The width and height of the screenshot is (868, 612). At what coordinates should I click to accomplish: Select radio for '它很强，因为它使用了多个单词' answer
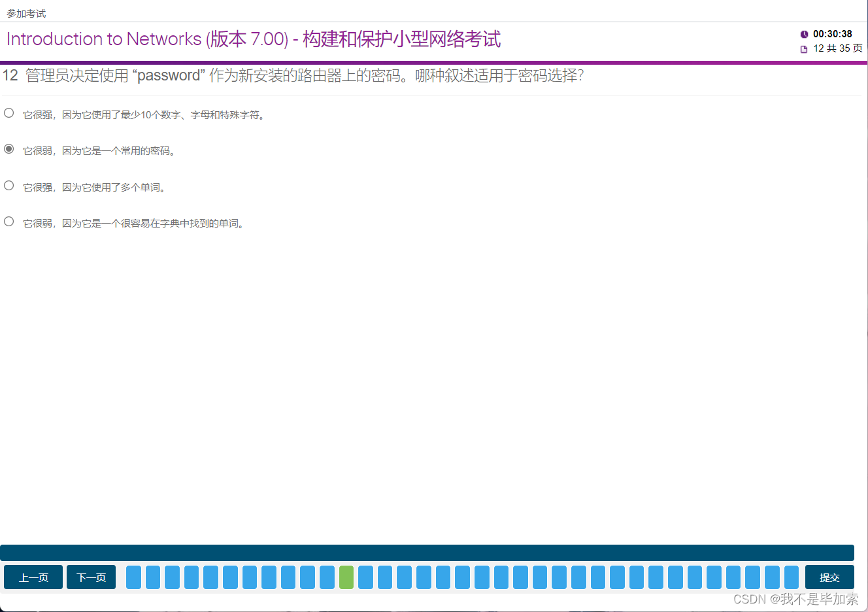tap(9, 186)
